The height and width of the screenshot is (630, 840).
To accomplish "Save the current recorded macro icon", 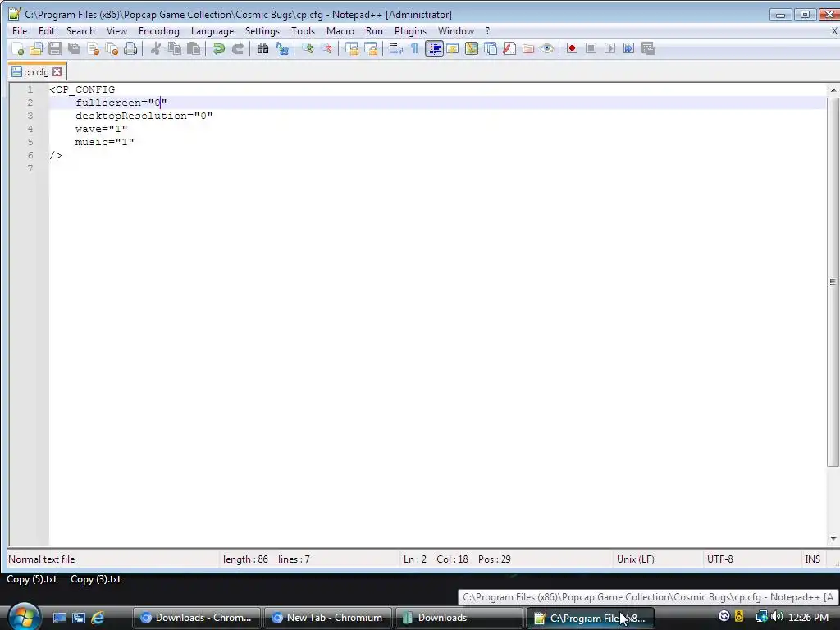I will pyautogui.click(x=648, y=48).
